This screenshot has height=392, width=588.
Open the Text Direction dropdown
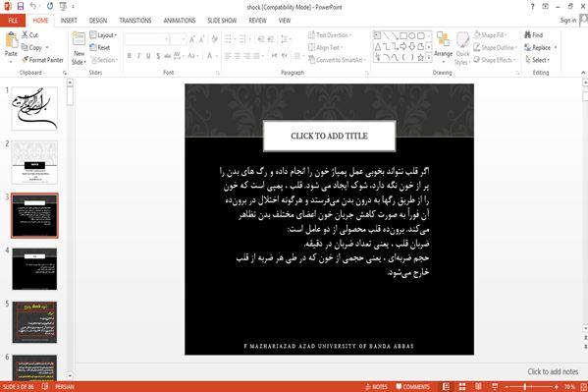330,35
